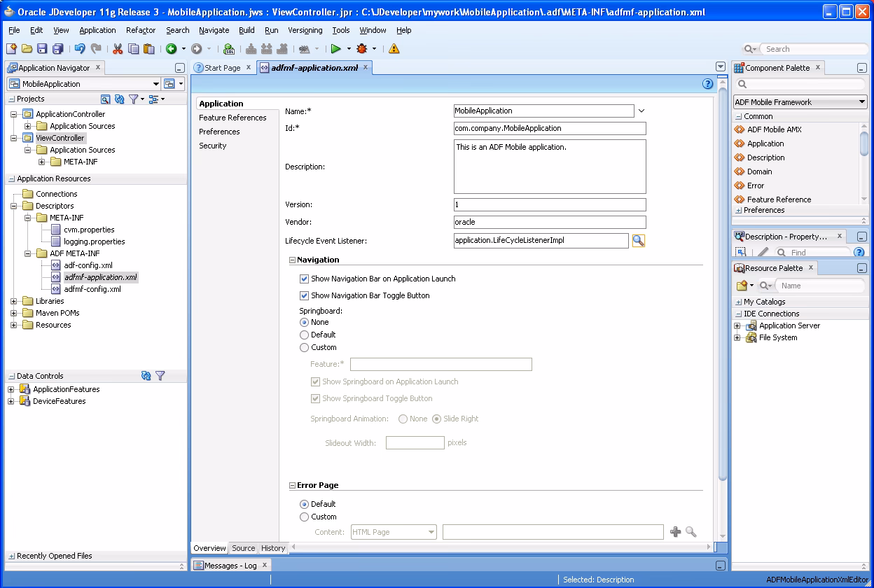Open the Tools menu

[x=341, y=30]
